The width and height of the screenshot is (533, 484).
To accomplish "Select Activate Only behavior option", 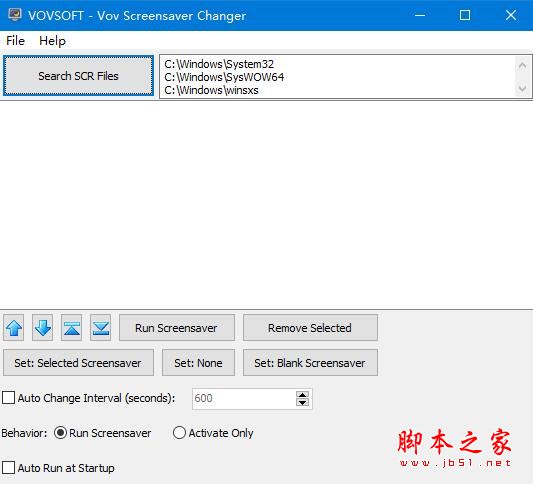I will [179, 433].
